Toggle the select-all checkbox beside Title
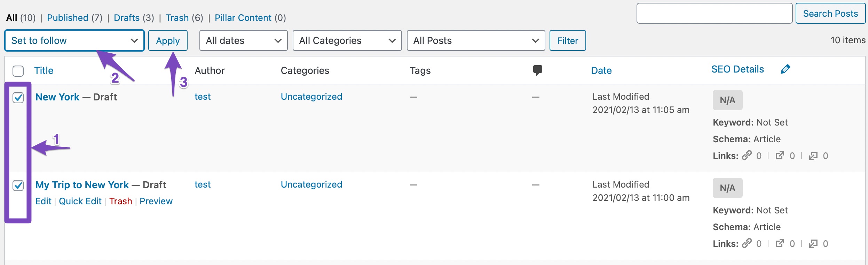The image size is (868, 265). coord(18,71)
